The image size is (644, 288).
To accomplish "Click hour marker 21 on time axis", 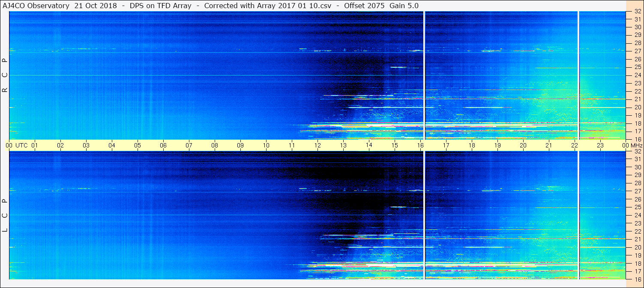I will 549,145.
